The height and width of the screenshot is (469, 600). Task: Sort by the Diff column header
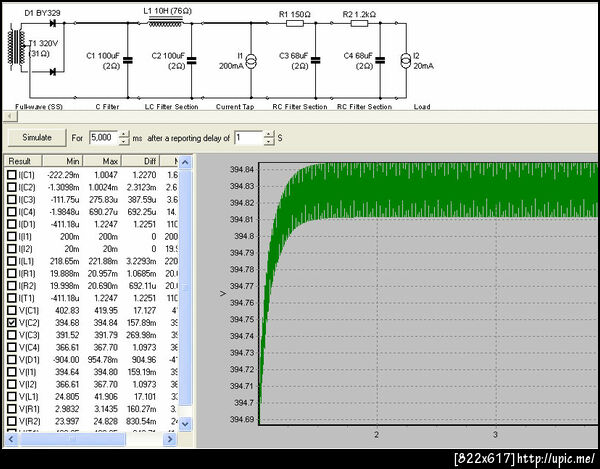tap(140, 161)
